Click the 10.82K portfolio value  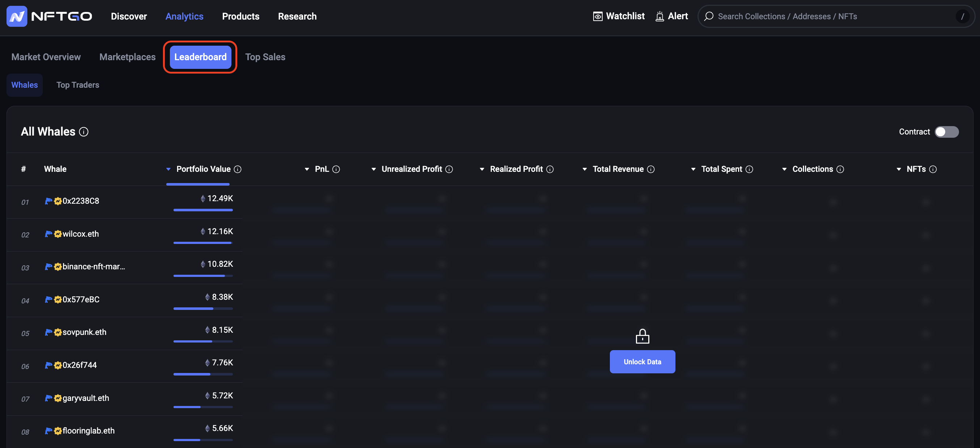pos(220,264)
